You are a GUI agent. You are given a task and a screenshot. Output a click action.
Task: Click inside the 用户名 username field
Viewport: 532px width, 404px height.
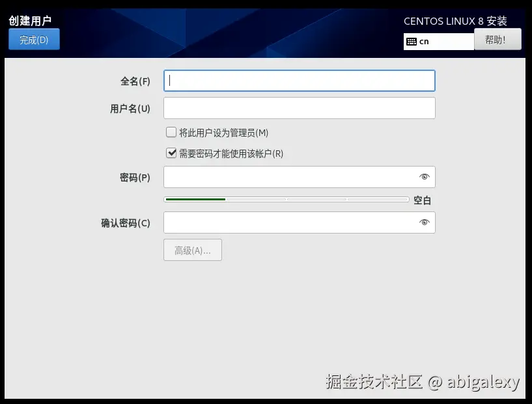(299, 107)
